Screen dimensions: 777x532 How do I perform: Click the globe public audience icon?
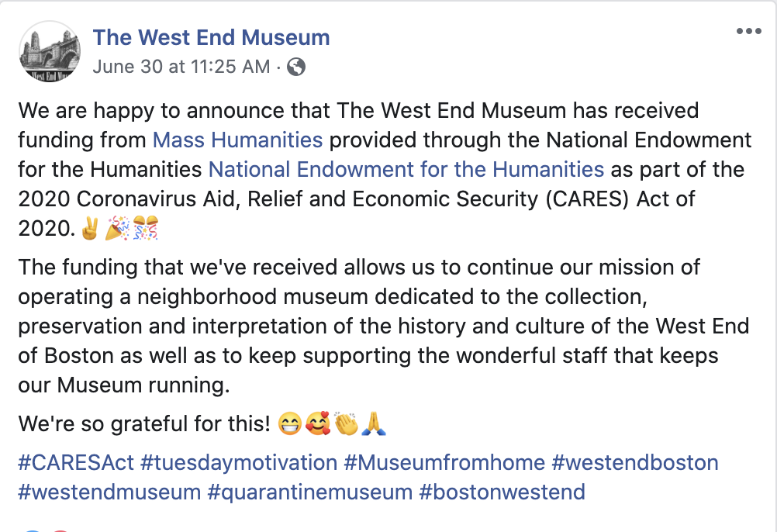coord(295,67)
